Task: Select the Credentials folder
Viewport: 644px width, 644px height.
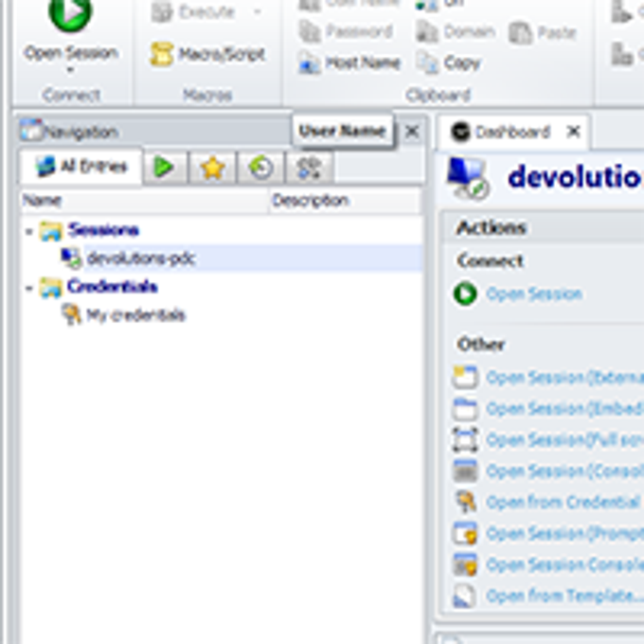Action: pos(112,287)
